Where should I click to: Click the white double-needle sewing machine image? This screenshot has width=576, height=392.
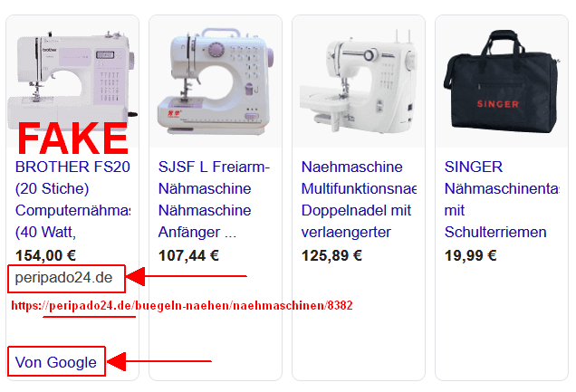coord(359,81)
